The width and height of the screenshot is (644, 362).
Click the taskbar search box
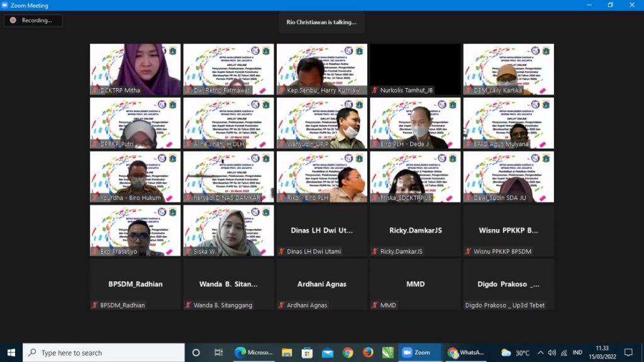tap(104, 353)
